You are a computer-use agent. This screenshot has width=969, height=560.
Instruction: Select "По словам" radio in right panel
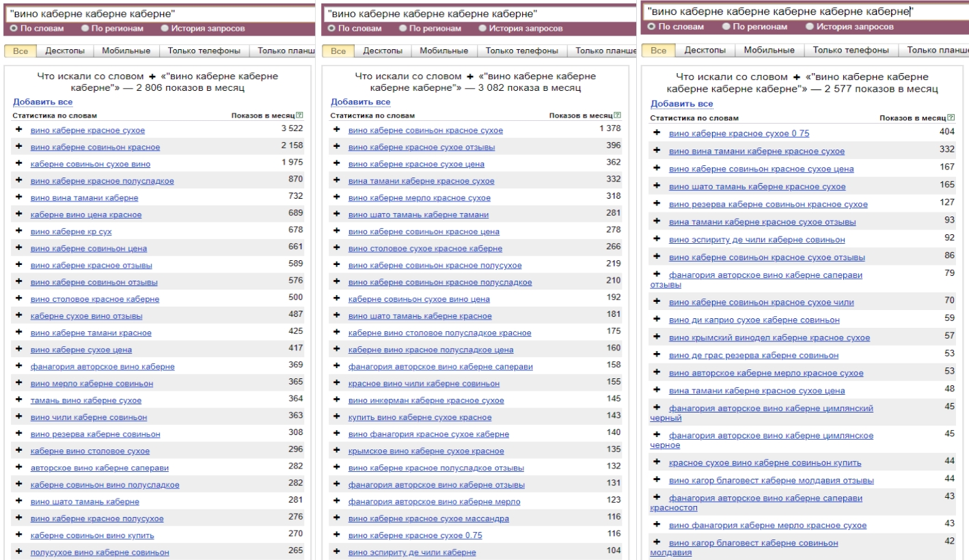[651, 27]
